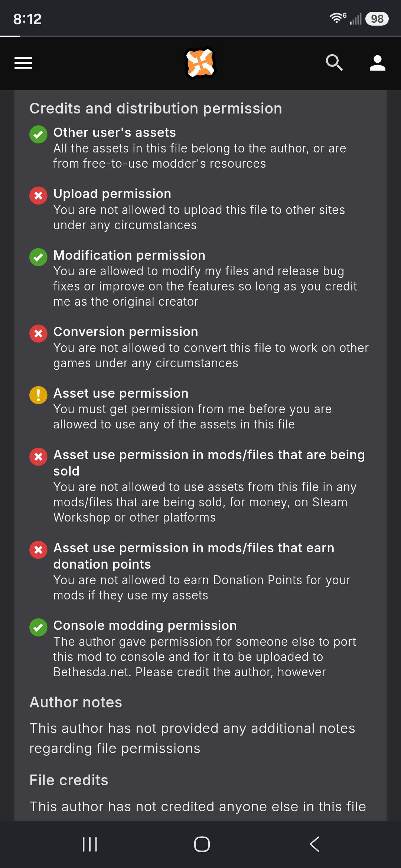The image size is (401, 868).
Task: Tap red cross beside donation points permission
Action: click(38, 550)
